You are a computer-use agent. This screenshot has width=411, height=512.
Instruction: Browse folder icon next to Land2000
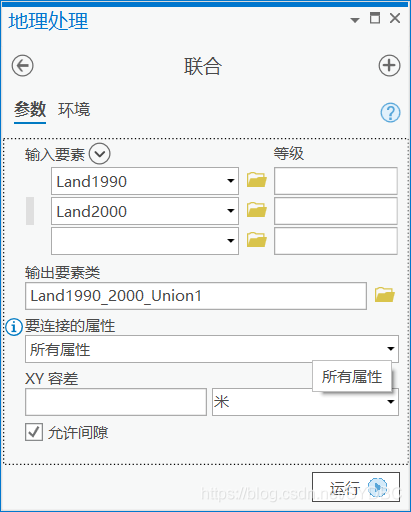tap(256, 210)
